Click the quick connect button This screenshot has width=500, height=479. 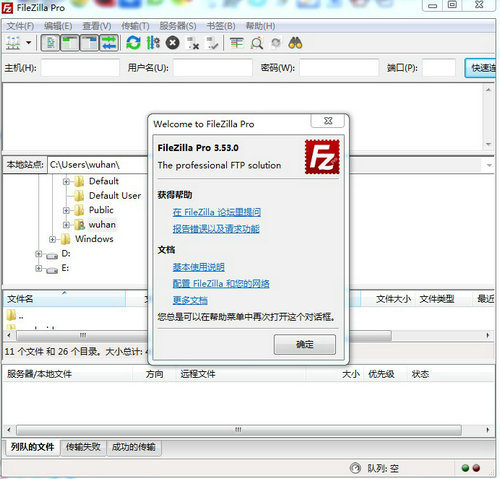coord(480,68)
